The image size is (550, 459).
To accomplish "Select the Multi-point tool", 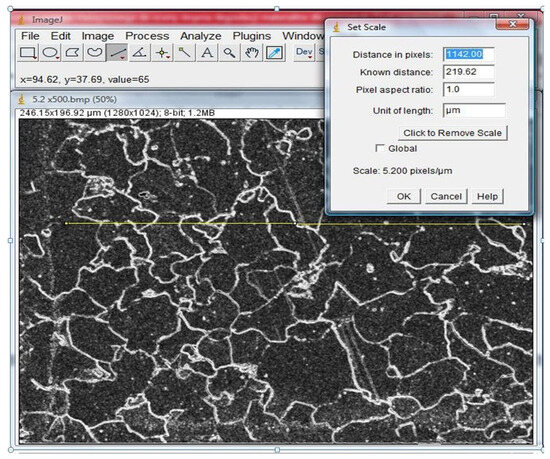I will (162, 53).
